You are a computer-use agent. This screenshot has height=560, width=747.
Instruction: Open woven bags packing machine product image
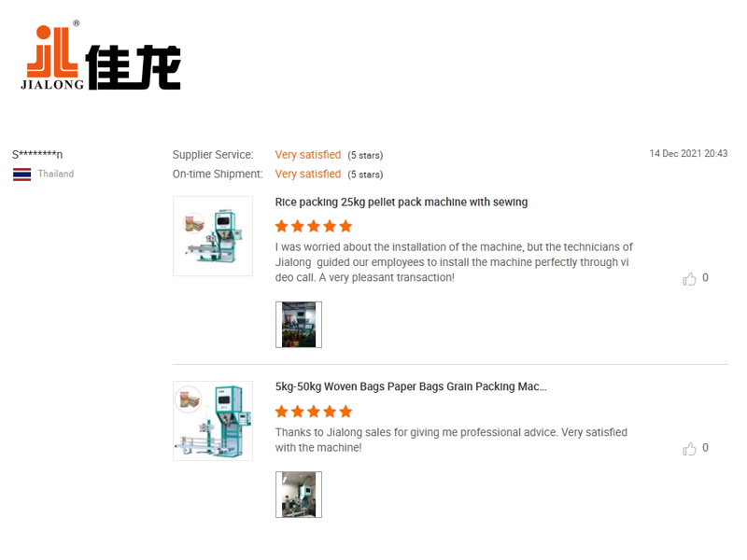[213, 421]
